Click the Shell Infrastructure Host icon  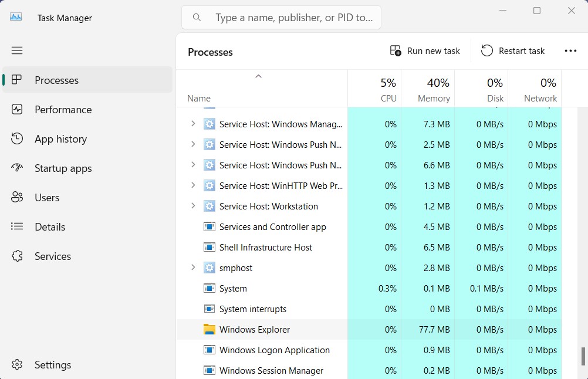tap(209, 248)
